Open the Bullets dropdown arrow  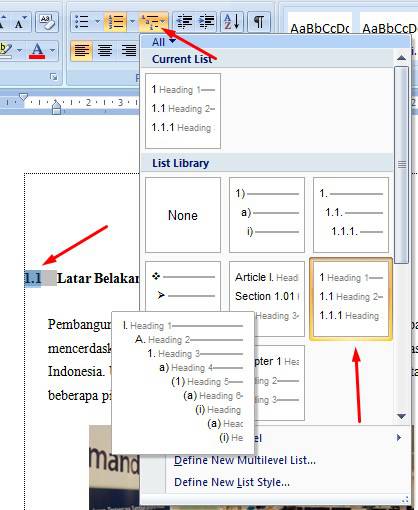tap(97, 22)
